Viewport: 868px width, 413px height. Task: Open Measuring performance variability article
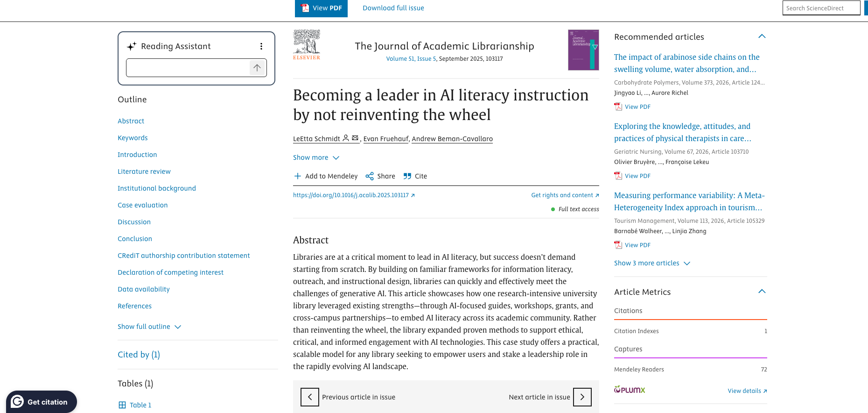pyautogui.click(x=689, y=201)
